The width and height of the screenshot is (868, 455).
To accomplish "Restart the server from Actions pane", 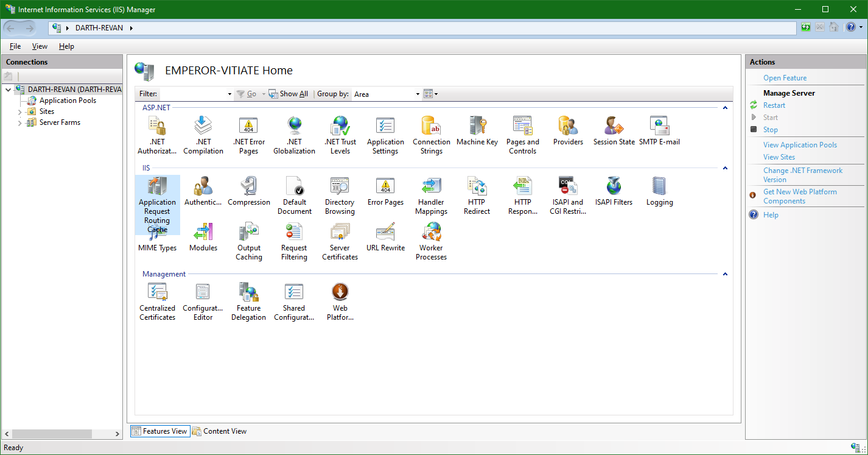I will point(774,105).
